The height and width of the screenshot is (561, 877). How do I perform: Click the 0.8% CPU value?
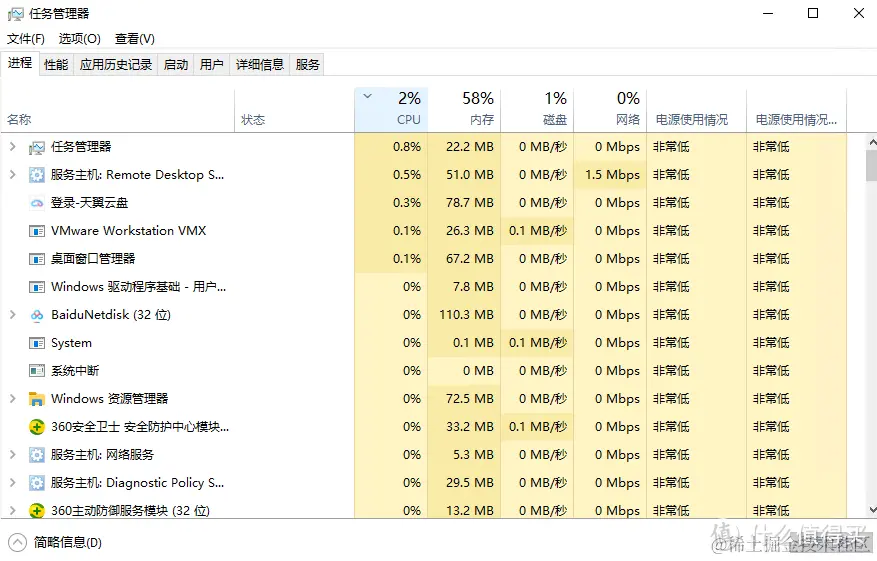click(x=407, y=147)
